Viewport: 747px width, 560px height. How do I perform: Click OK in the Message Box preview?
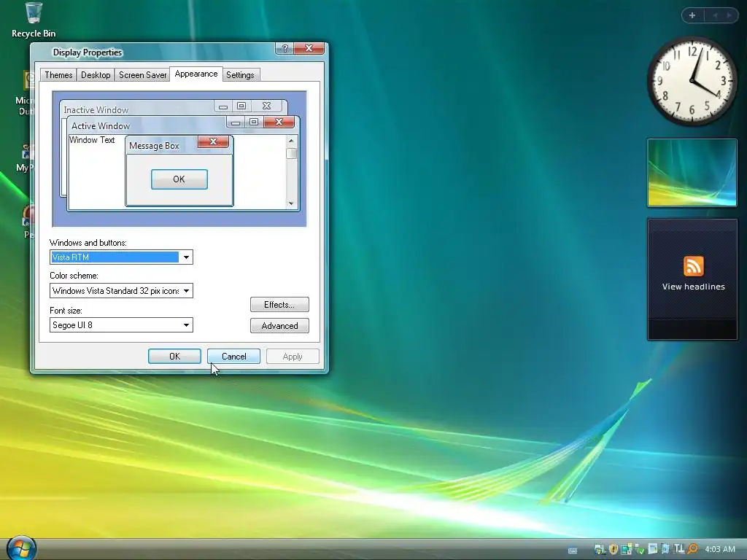coord(179,179)
